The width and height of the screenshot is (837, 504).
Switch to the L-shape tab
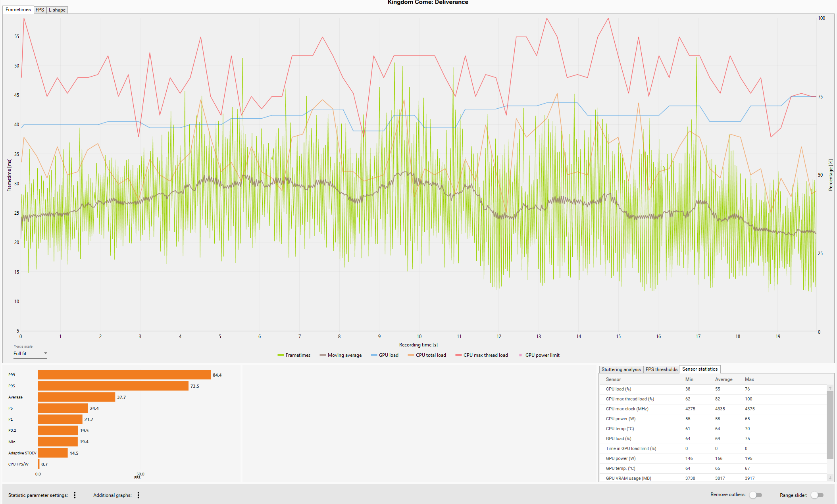coord(57,10)
